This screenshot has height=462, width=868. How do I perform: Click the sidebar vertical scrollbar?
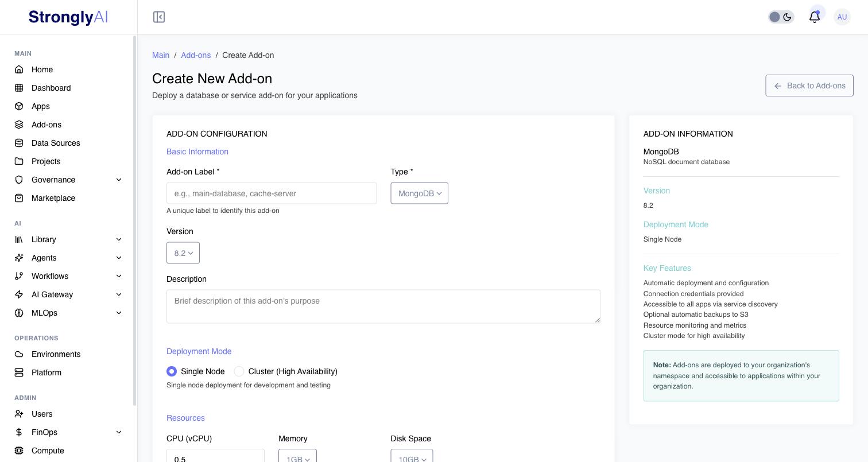tap(135, 221)
